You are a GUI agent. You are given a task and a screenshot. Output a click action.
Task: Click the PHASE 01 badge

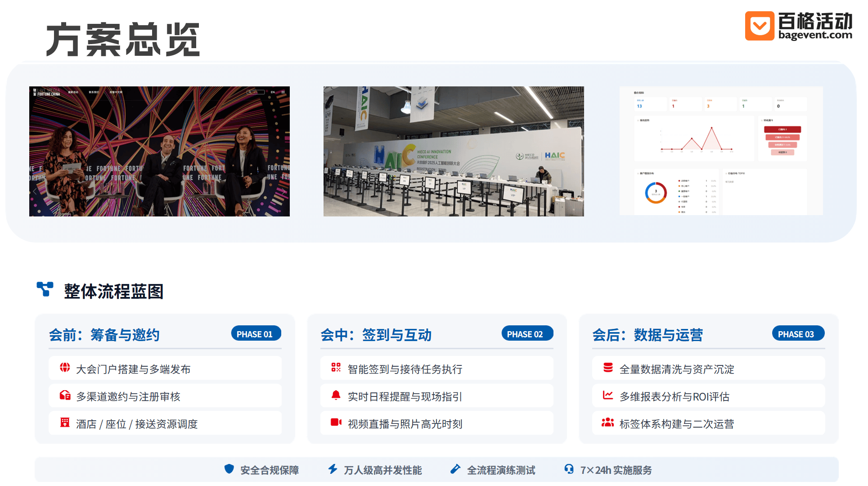[256, 333]
